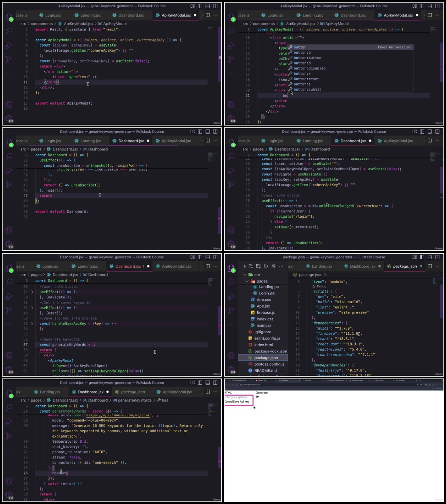Image resolution: width=446 pixels, height=504 pixels.
Task: Open Explorer in the 'import React' ApiKeyModal window
Action: click(x=9, y=18)
